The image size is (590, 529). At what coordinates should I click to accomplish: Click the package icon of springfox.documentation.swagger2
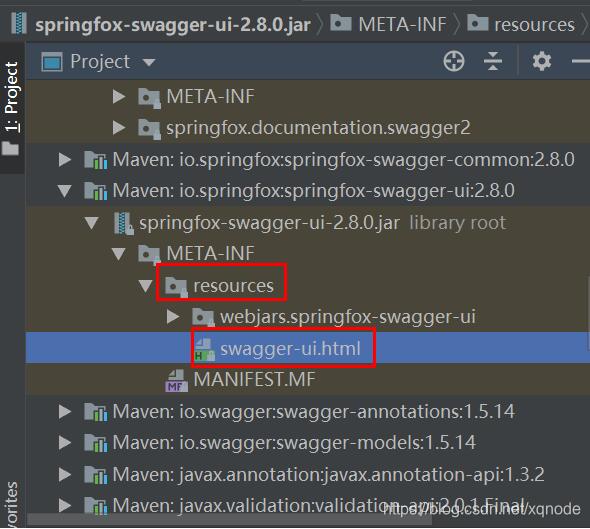point(149,128)
